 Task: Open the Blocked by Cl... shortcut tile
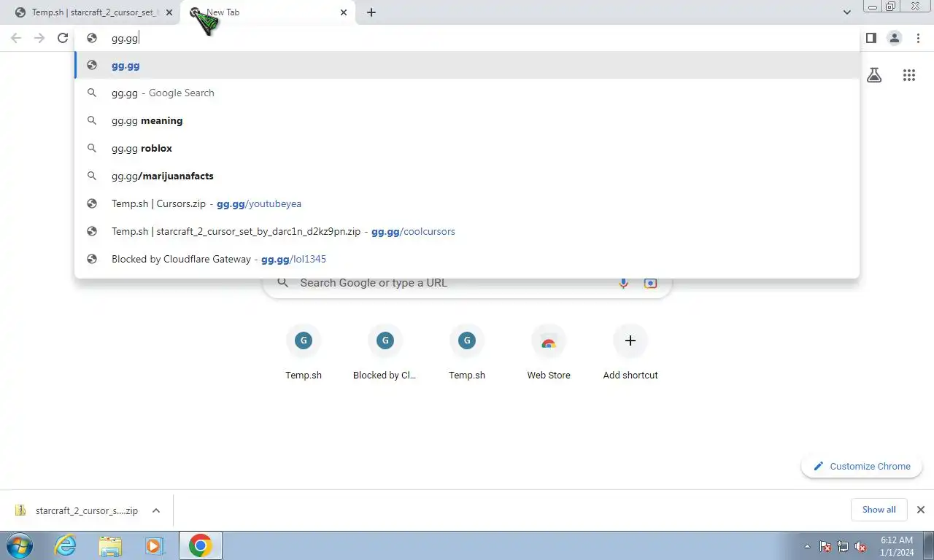[x=385, y=353]
